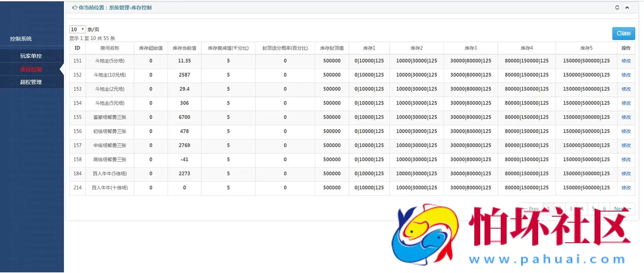
Task: Go to page 6 in pagination
Action: pyautogui.click(x=605, y=209)
